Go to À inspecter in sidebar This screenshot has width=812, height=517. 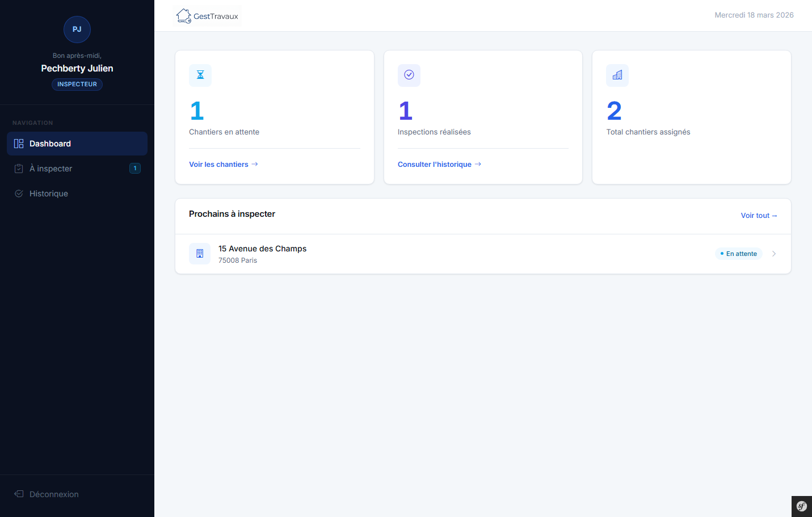[x=51, y=169]
